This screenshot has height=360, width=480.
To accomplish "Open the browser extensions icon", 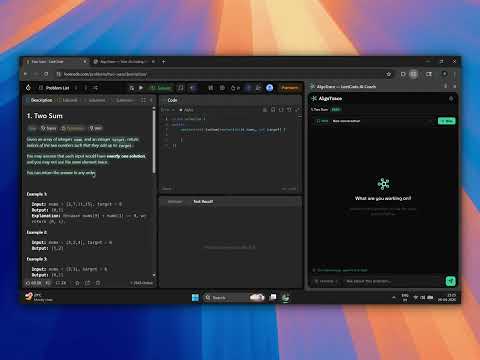I will tap(403, 74).
